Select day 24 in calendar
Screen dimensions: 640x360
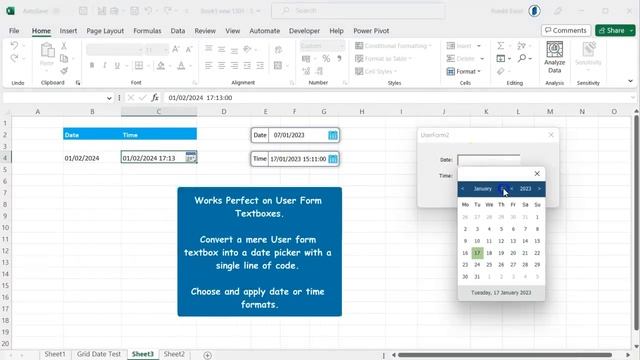[x=477, y=265]
